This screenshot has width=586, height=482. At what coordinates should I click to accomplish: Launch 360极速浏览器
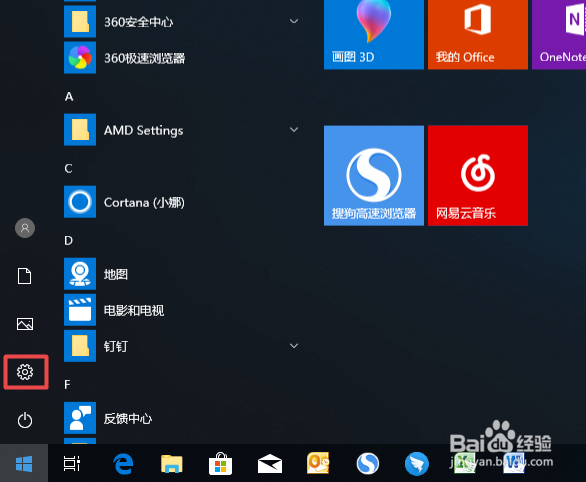click(x=183, y=58)
